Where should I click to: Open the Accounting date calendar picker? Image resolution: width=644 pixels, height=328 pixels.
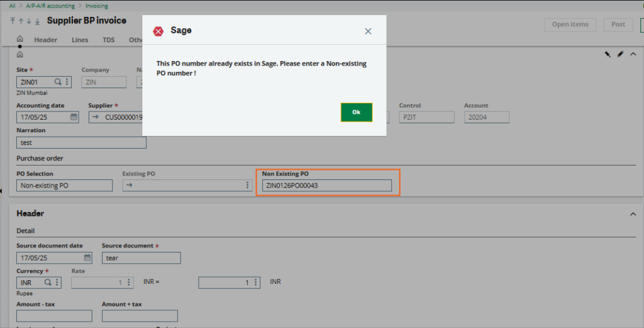(74, 117)
